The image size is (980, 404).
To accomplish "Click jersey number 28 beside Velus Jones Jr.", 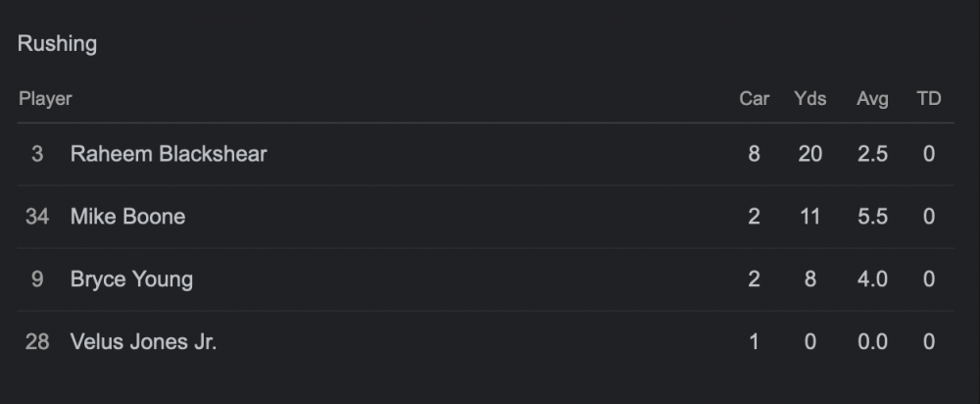I will click(x=37, y=342).
